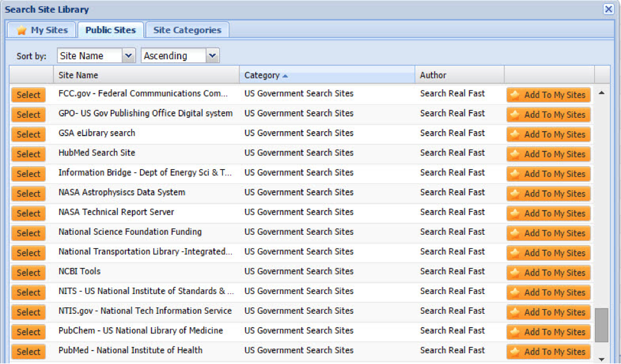621x364 pixels.
Task: Click the Ascending sort order field
Action: click(x=174, y=56)
